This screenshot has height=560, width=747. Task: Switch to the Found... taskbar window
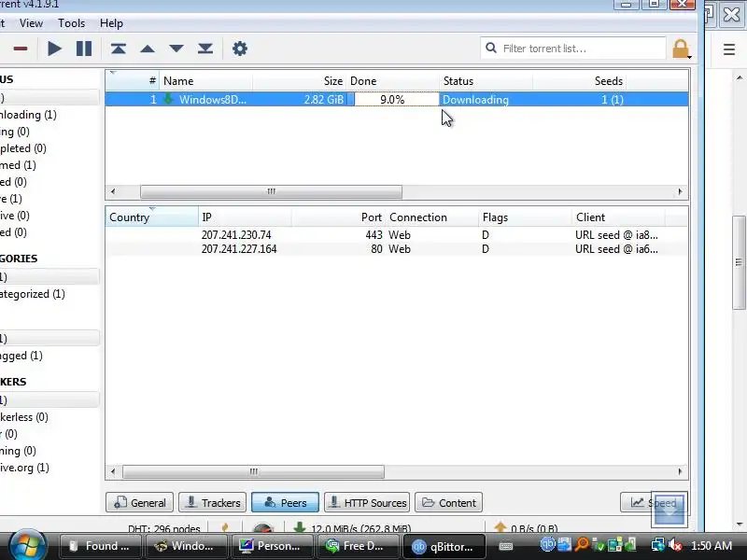[x=100, y=546]
